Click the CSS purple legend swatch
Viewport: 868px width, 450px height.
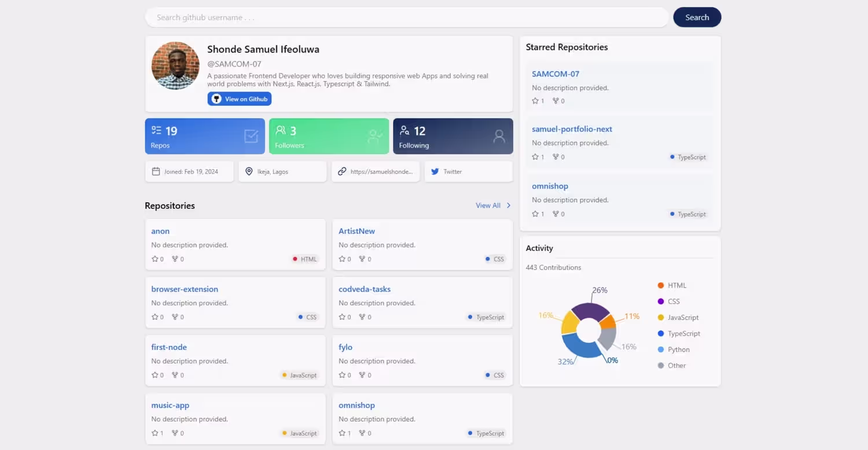click(661, 301)
